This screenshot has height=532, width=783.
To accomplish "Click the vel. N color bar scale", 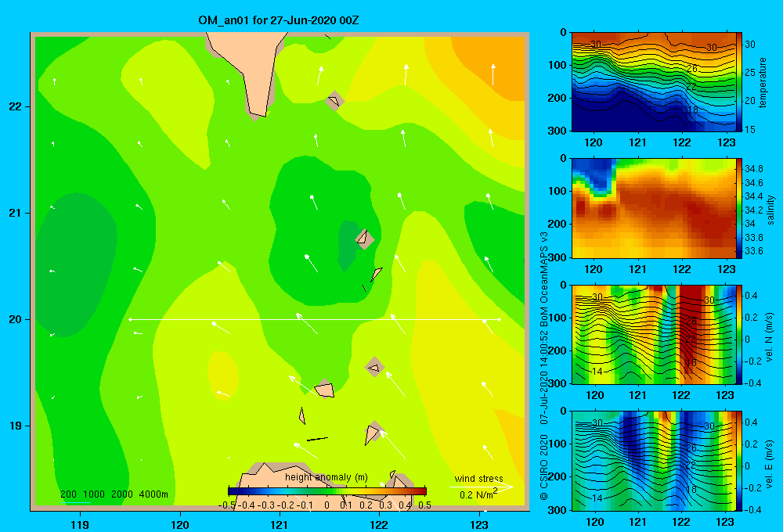I will [x=740, y=334].
